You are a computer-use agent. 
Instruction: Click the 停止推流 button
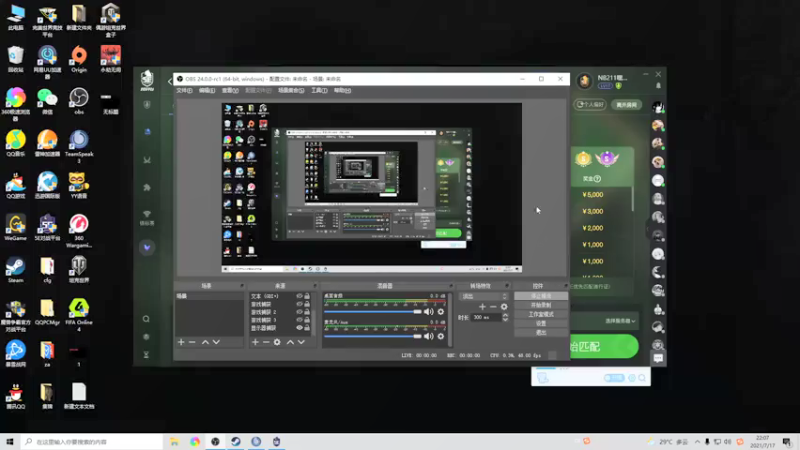[x=541, y=296]
